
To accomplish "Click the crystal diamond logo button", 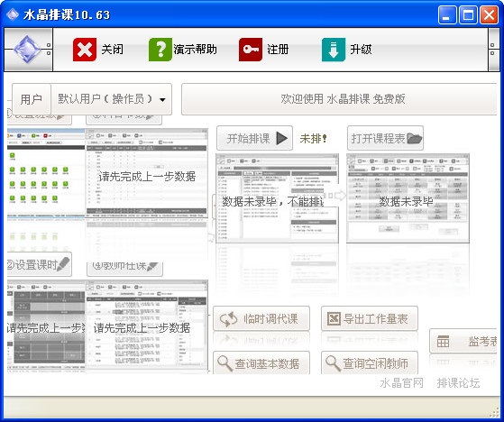I will click(28, 50).
